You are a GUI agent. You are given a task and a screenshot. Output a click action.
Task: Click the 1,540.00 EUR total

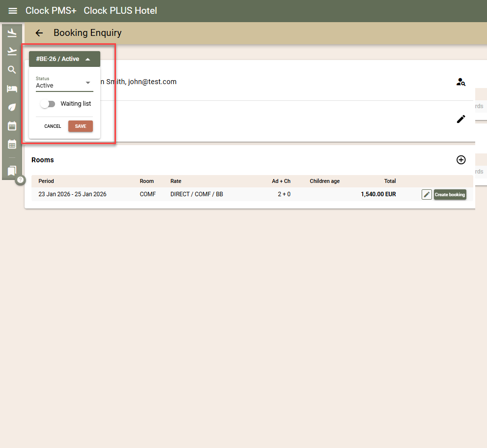coord(378,194)
